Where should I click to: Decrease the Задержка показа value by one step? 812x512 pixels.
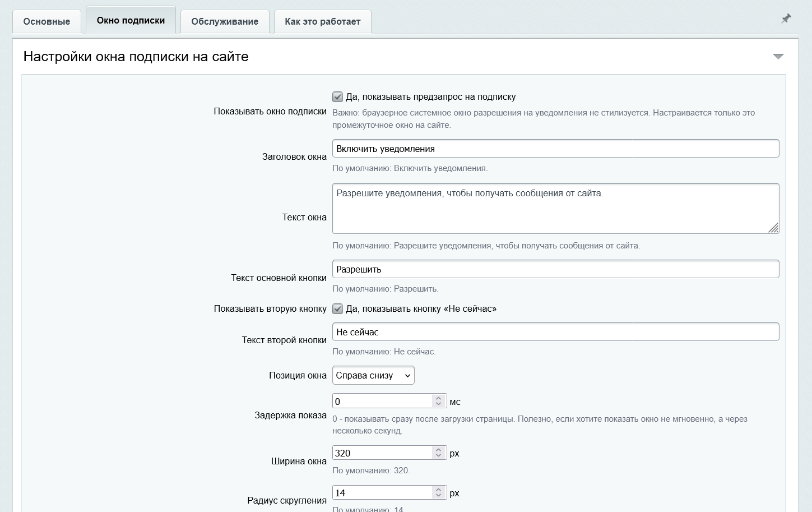[439, 404]
